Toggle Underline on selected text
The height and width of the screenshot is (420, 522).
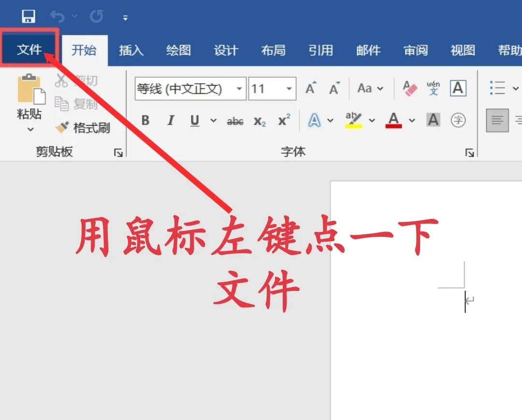point(194,121)
